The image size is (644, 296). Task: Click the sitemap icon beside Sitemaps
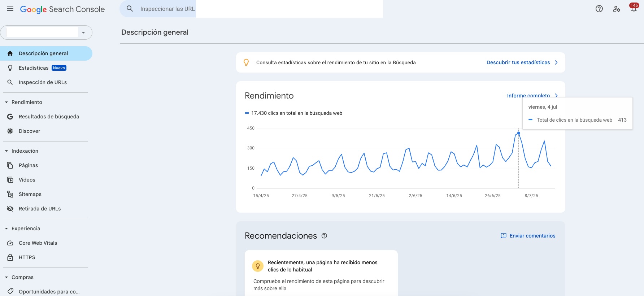pyautogui.click(x=10, y=194)
